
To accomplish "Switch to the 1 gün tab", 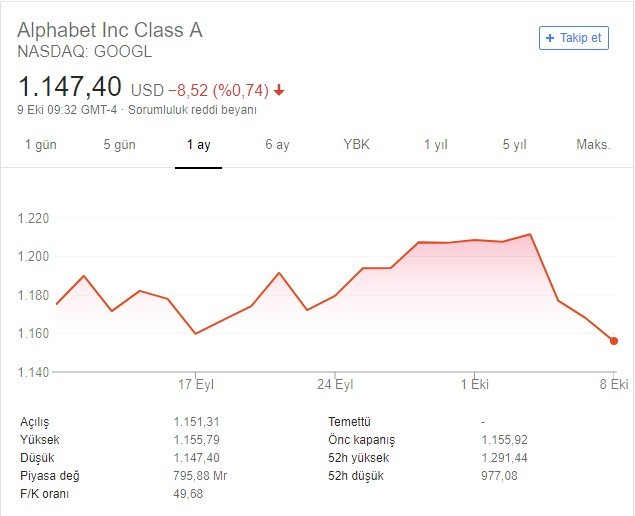I will click(41, 145).
